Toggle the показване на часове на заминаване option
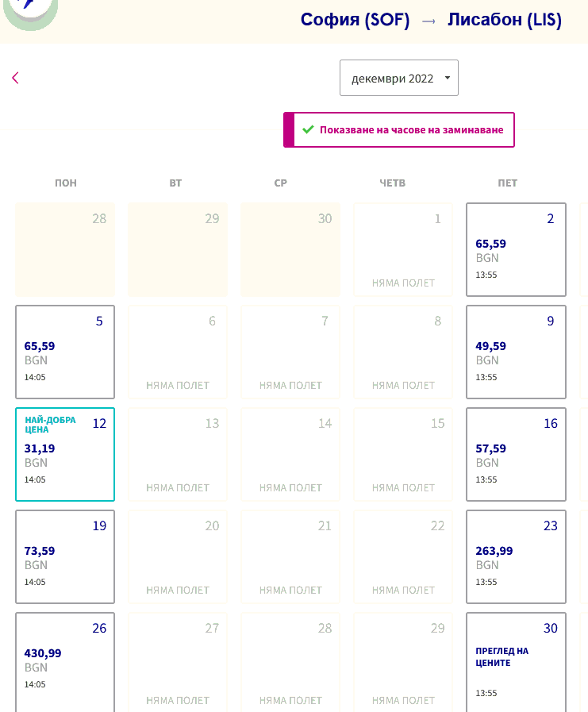588x712 pixels. point(399,129)
